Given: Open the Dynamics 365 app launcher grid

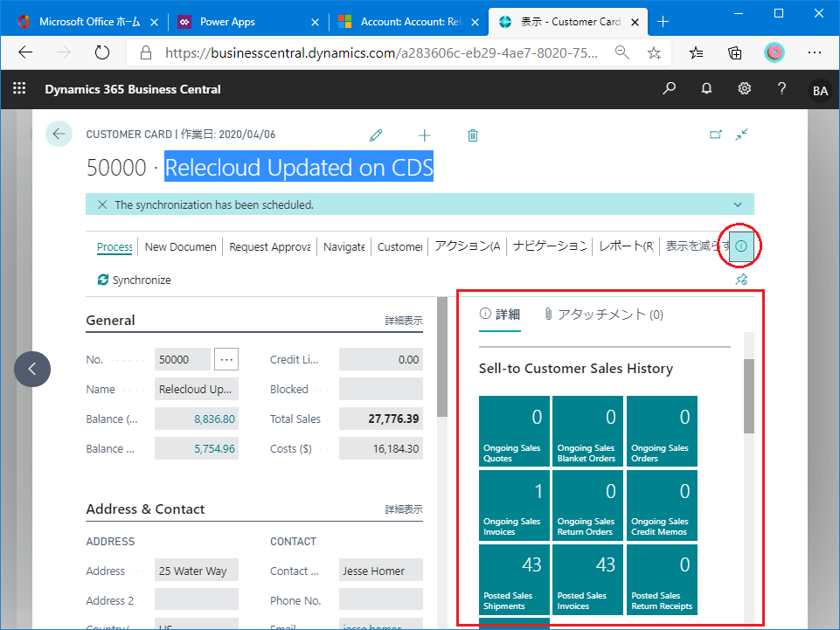Looking at the screenshot, I should click(x=19, y=88).
